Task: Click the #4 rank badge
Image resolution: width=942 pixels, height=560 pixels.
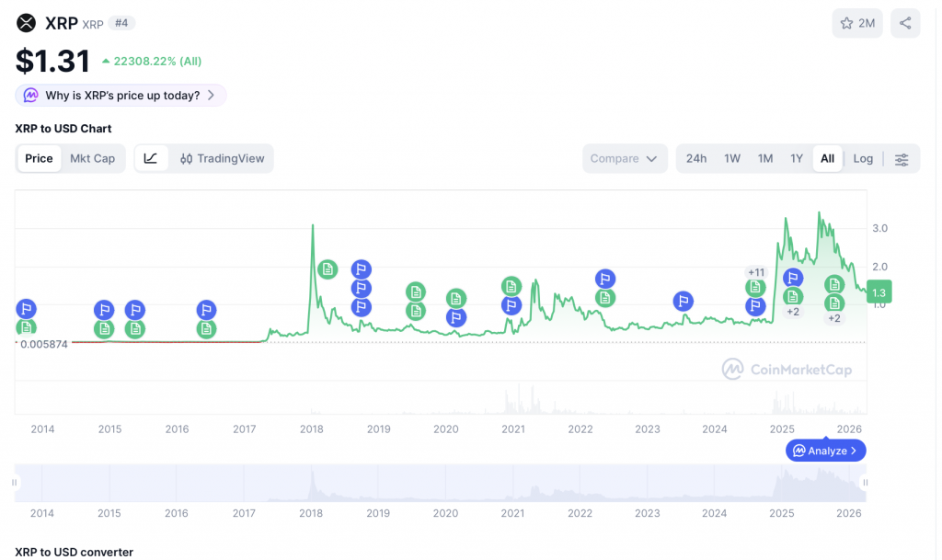Action: pyautogui.click(x=121, y=23)
